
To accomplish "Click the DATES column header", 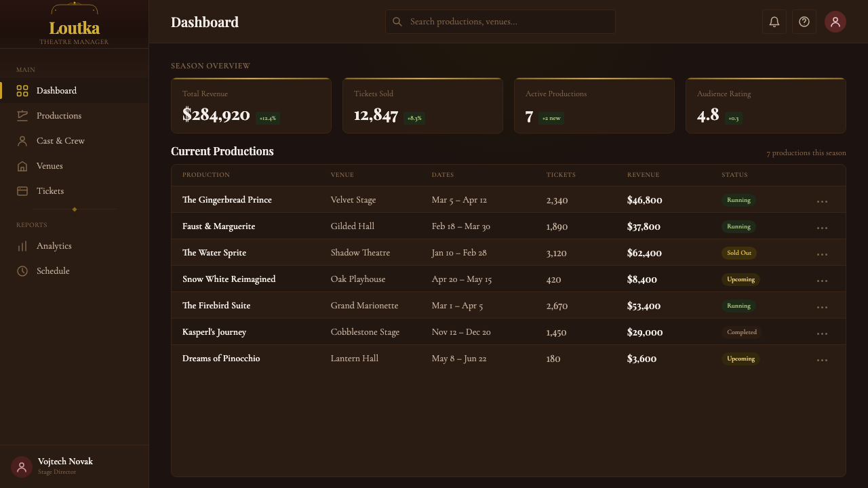I will pos(443,175).
